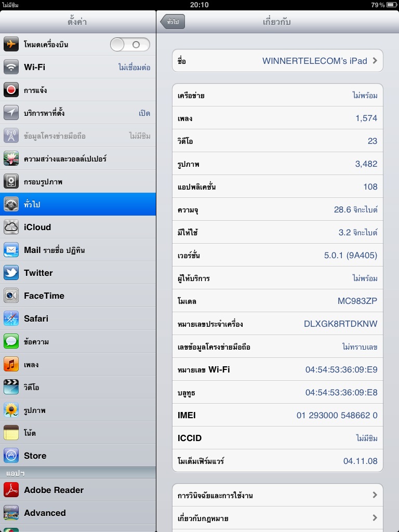The width and height of the screenshot is (399, 532).
Task: Tap the green Messages icon
Action: tap(11, 341)
